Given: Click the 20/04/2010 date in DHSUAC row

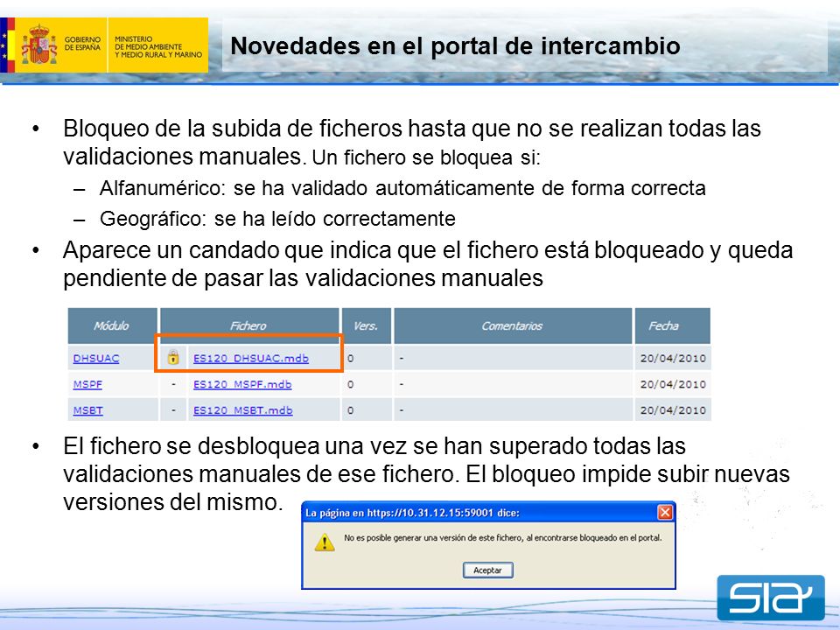Looking at the screenshot, I should pyautogui.click(x=673, y=359).
